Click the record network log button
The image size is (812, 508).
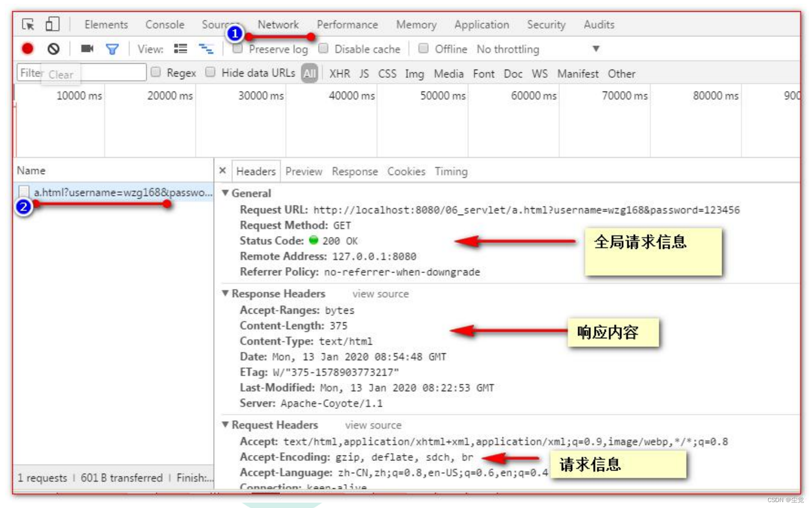click(27, 49)
